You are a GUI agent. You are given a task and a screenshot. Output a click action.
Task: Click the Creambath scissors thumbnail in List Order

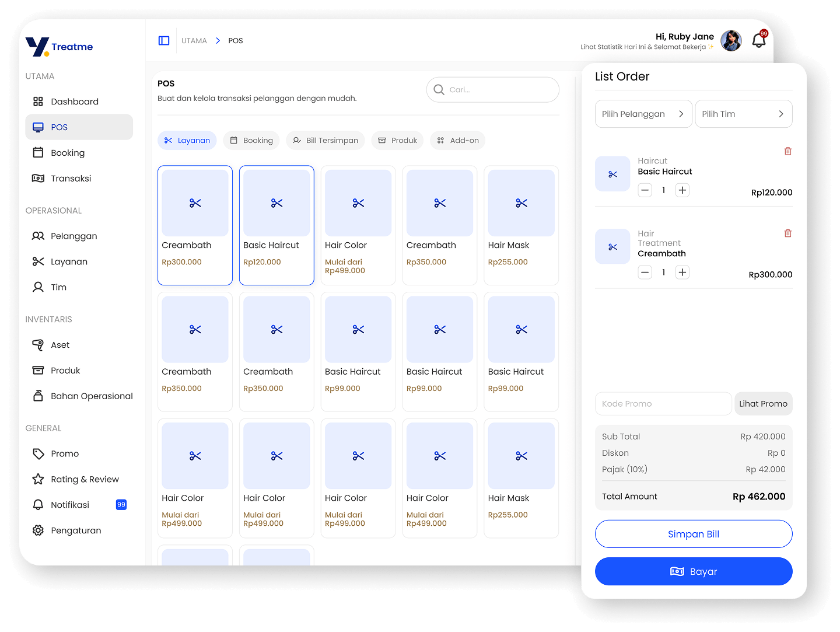click(612, 247)
